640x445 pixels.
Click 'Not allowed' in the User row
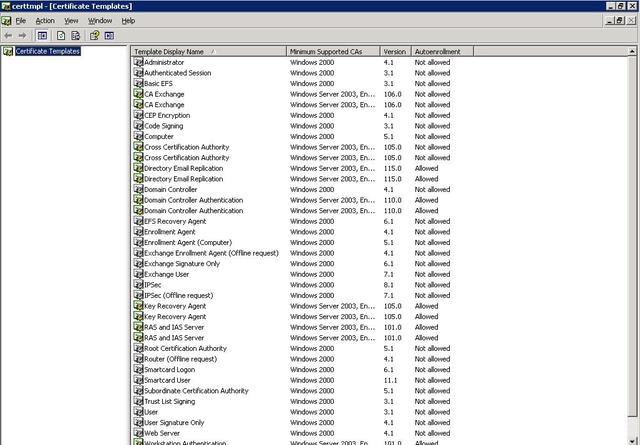(x=432, y=412)
